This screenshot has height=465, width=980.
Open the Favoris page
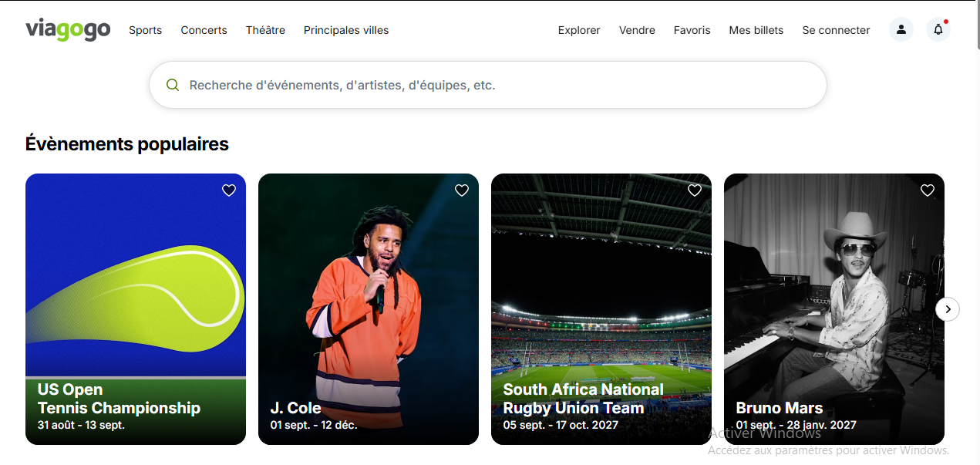click(x=692, y=30)
